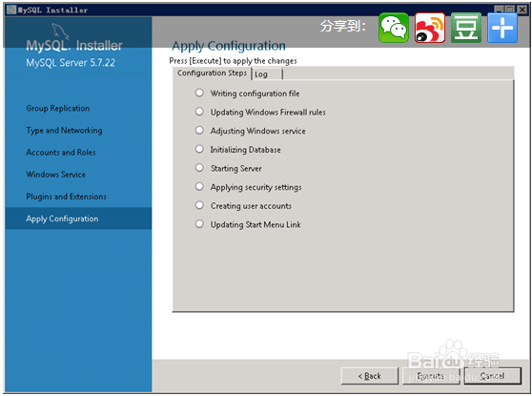Close the MySQL Installer window
The height and width of the screenshot is (396, 532).
[522, 10]
